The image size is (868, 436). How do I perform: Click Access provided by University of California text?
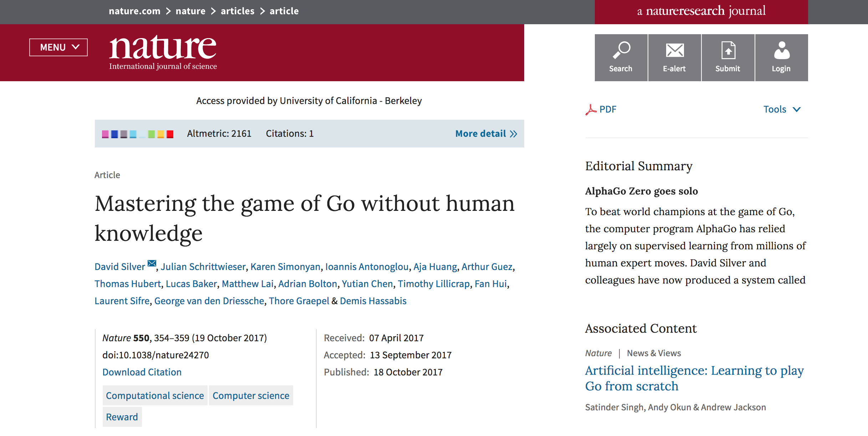click(x=309, y=101)
